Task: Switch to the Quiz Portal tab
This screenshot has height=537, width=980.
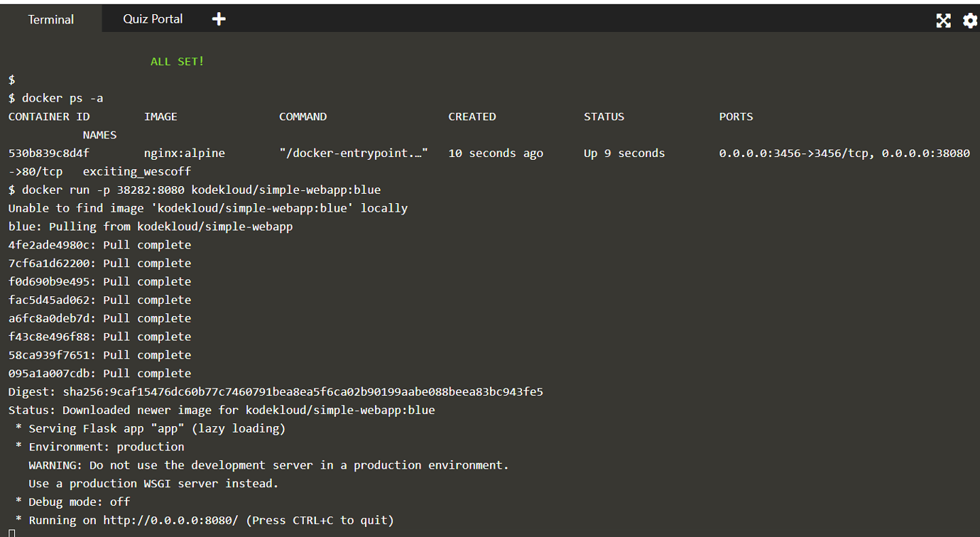Action: tap(152, 19)
